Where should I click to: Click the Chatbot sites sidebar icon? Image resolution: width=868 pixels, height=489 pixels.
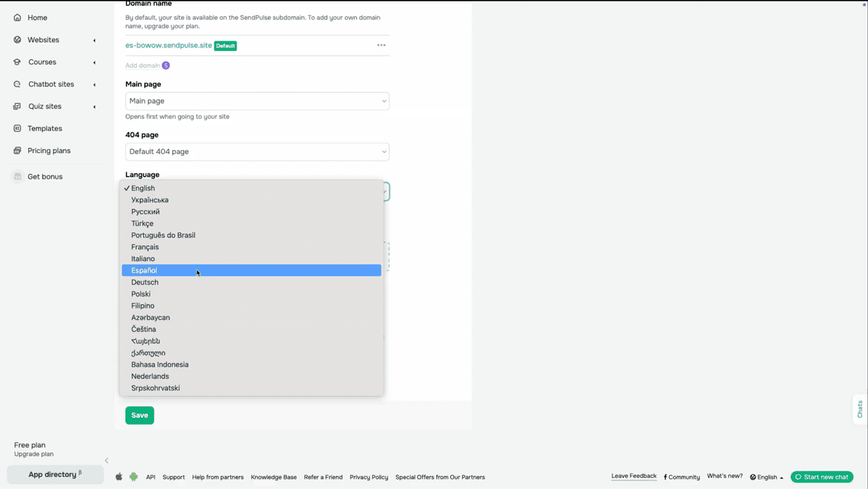(16, 83)
